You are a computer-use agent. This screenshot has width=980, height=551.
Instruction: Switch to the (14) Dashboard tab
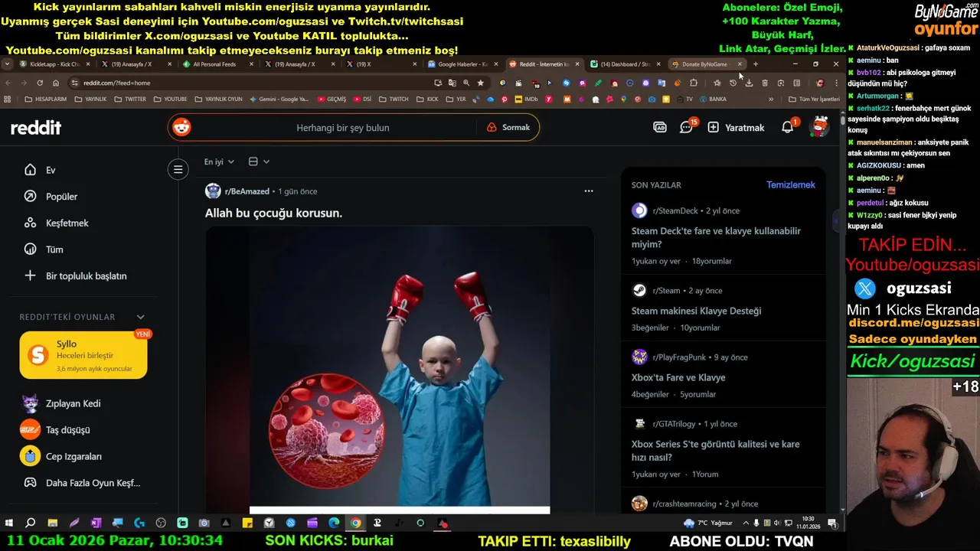pos(624,64)
